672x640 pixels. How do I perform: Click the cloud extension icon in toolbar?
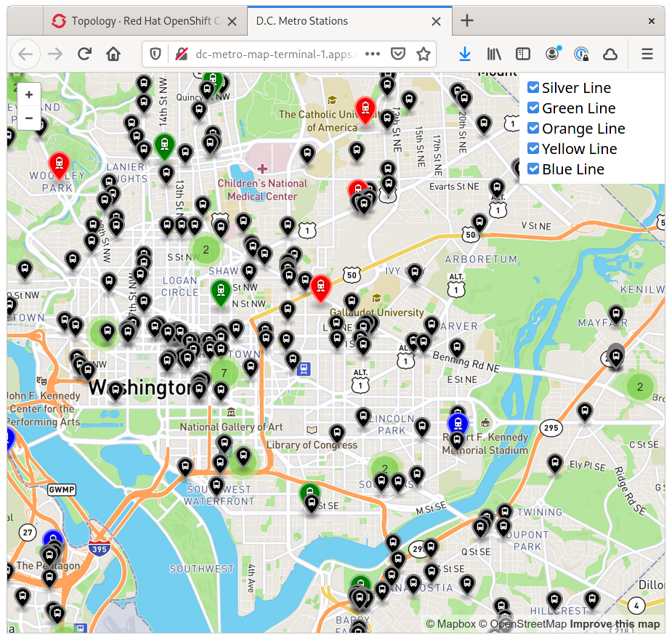[x=610, y=54]
